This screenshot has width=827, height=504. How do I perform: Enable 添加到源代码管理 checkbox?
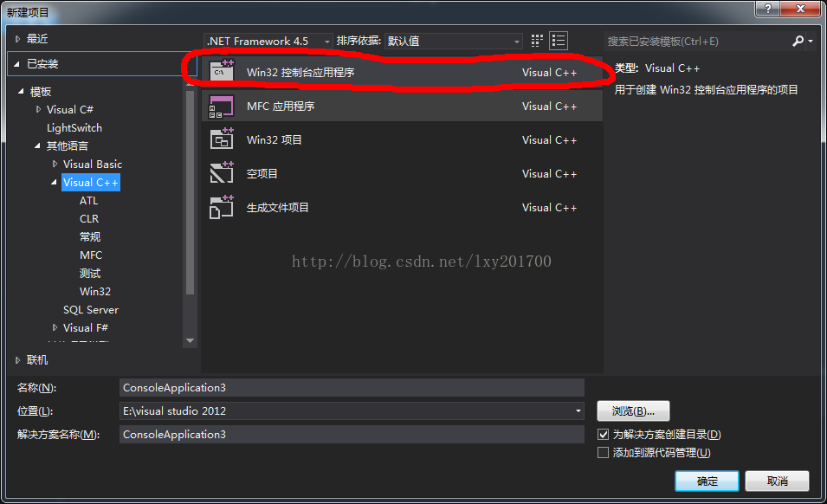pos(603,452)
